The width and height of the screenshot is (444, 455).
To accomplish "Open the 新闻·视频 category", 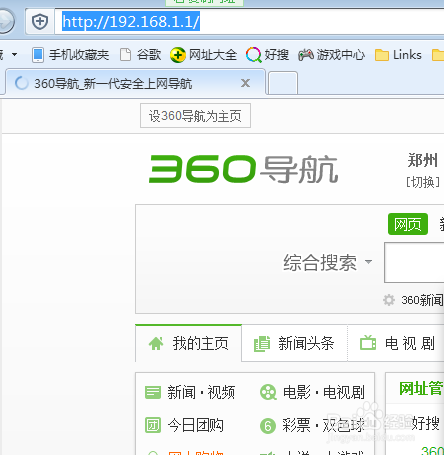I will [201, 392].
